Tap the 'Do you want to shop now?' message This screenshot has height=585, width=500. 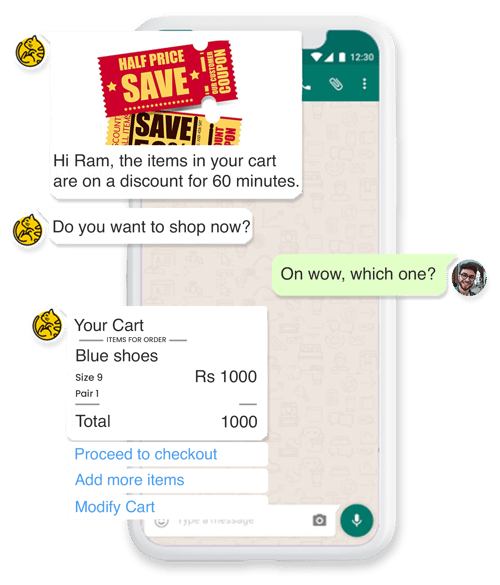pyautogui.click(x=151, y=227)
